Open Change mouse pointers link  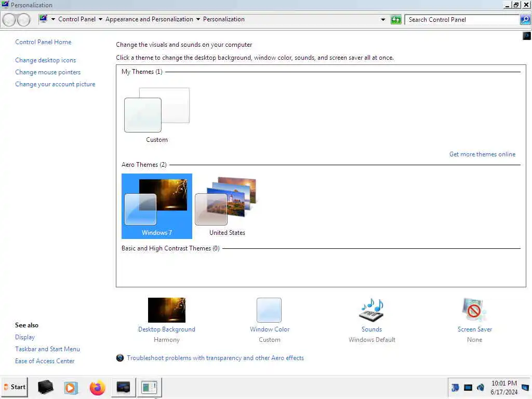click(48, 72)
